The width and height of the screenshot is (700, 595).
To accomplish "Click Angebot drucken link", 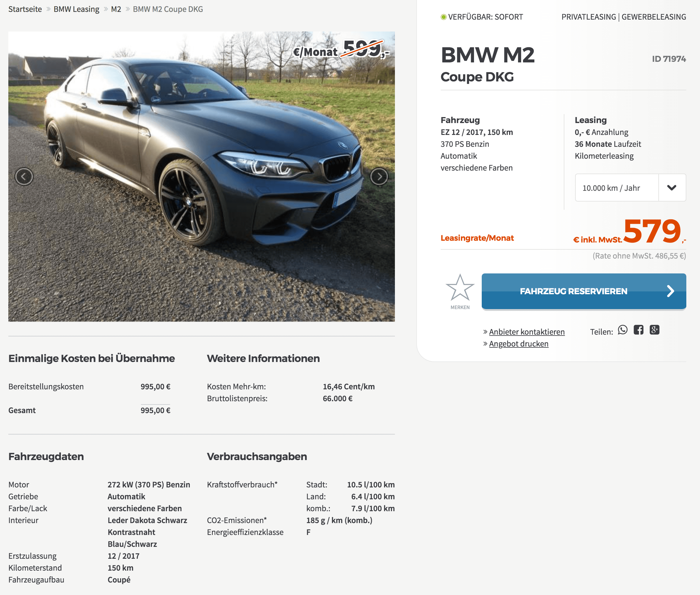I will click(x=519, y=344).
